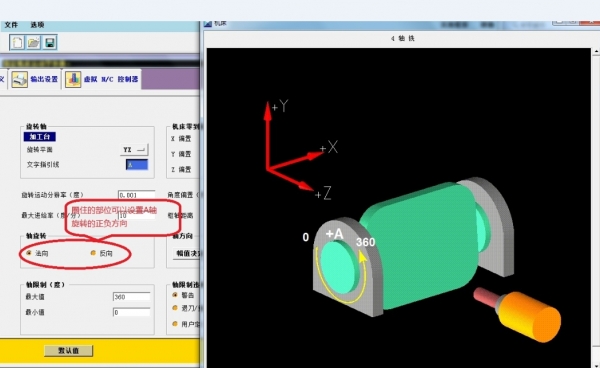Click the 文字指引线 field showing A
Image resolution: width=600 pixels, height=368 pixels.
click(x=137, y=164)
